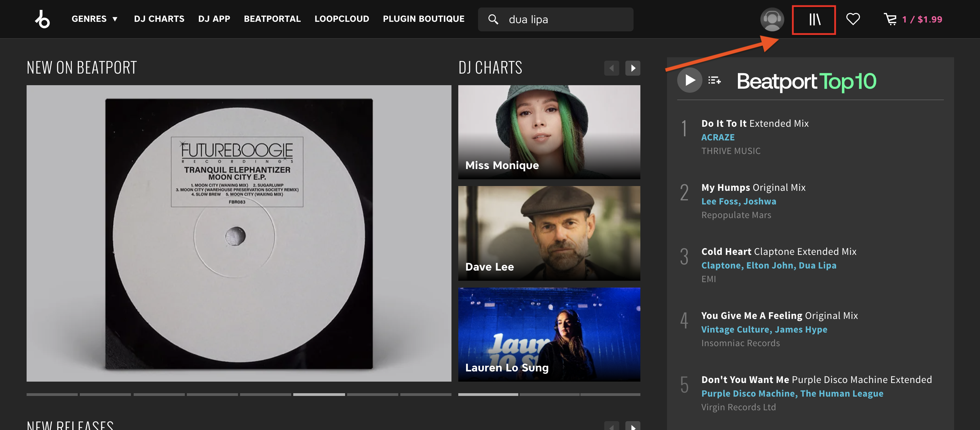980x430 pixels.
Task: Open track Do It To It Extended Mix
Action: click(x=755, y=124)
